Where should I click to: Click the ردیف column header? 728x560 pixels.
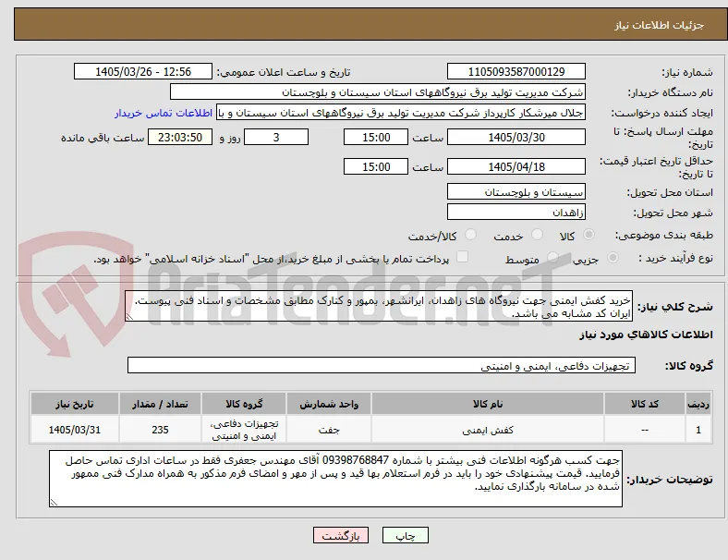[698, 404]
